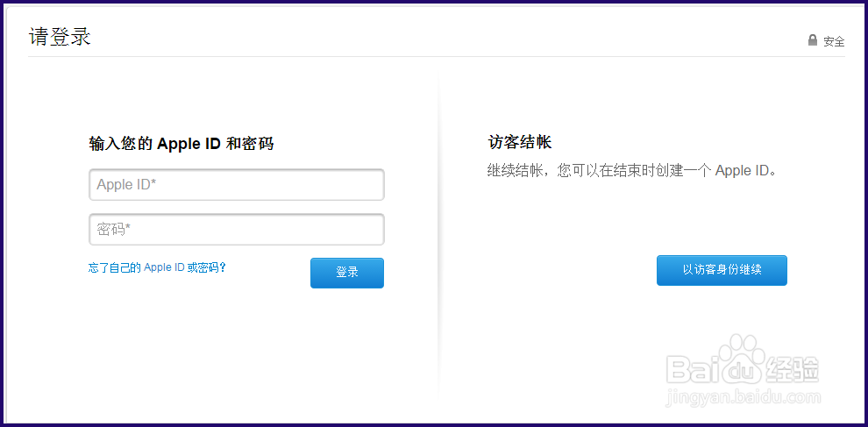This screenshot has height=427, width=868.
Task: Focus the Apple ID input field
Action: [x=237, y=185]
